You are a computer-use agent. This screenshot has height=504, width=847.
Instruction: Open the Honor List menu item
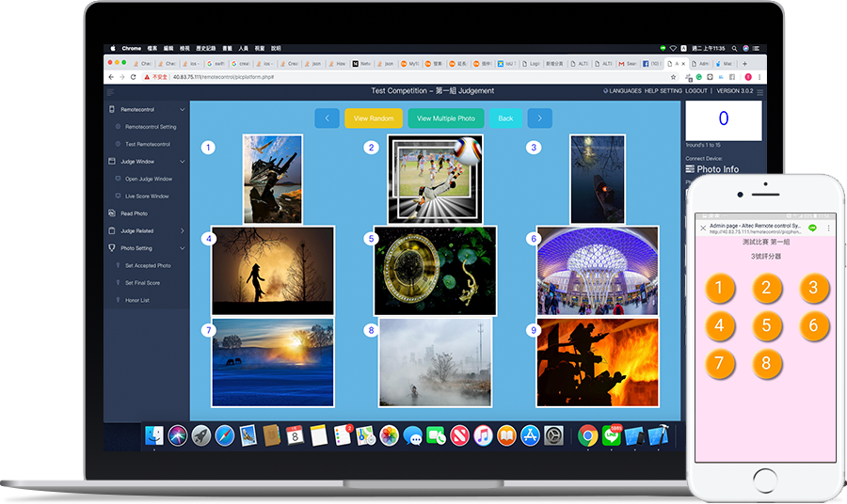tap(137, 300)
